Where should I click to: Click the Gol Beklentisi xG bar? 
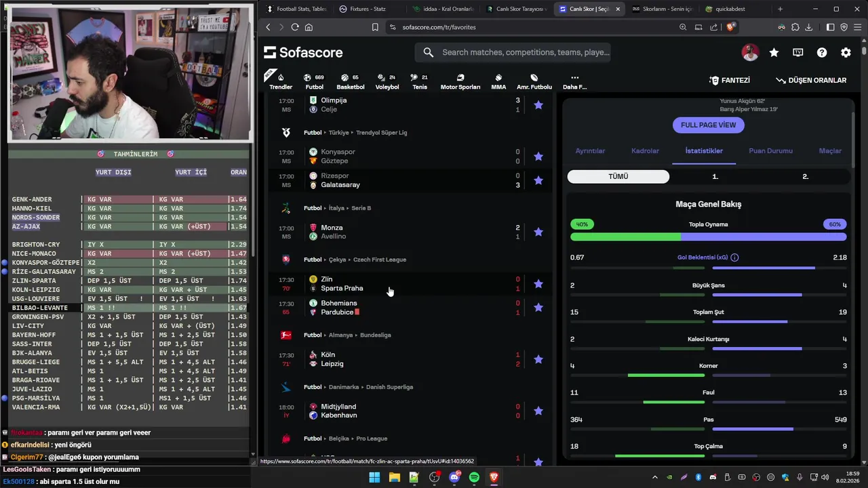pyautogui.click(x=709, y=268)
